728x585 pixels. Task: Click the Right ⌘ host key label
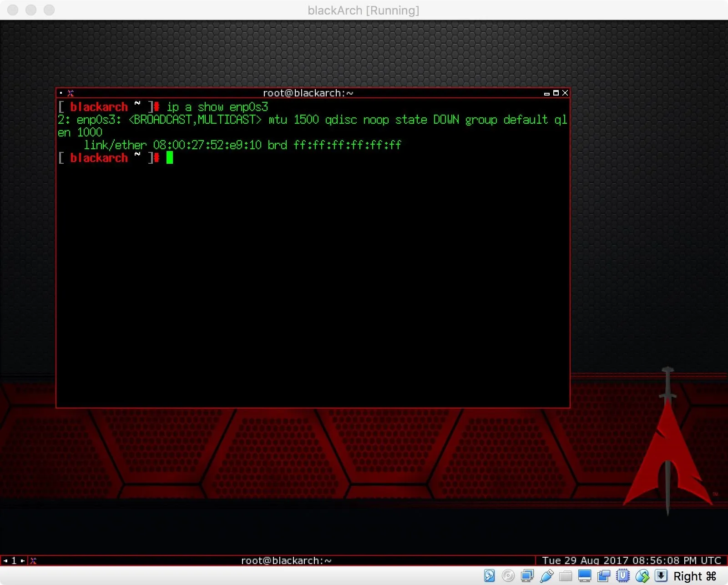[695, 576]
